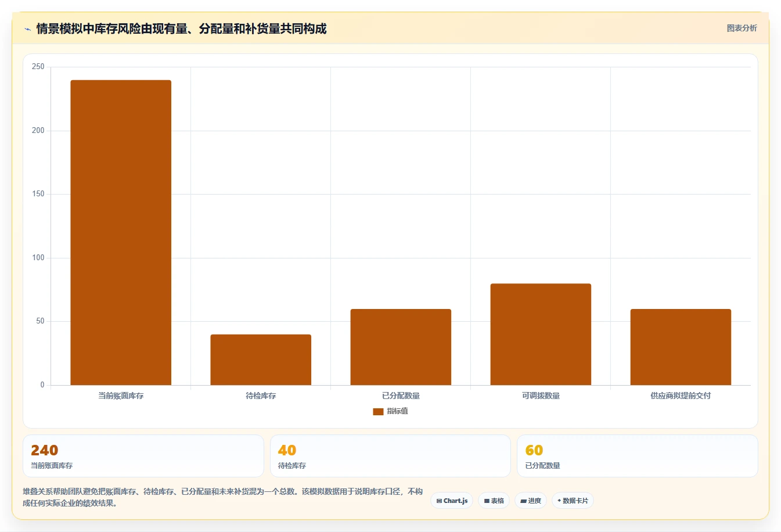Click the 可调拨数量 x-axis label

(541, 396)
